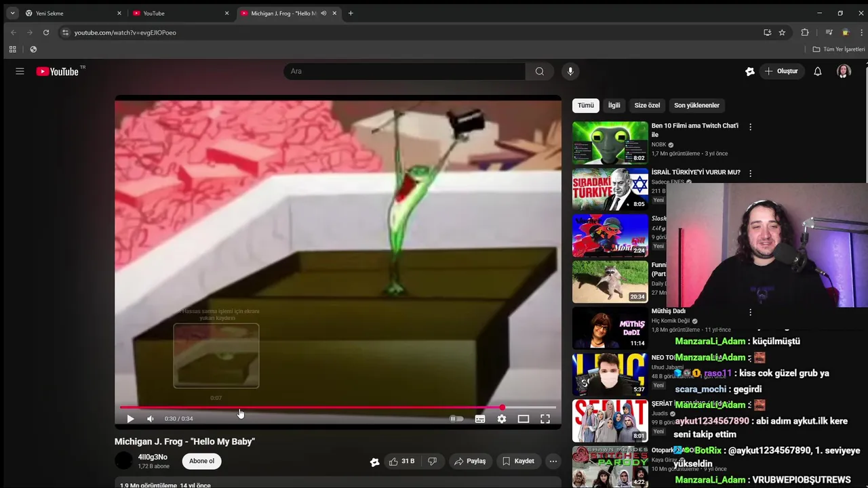Close the Yeni Sekme tab
The width and height of the screenshot is (868, 488).
pos(119,13)
